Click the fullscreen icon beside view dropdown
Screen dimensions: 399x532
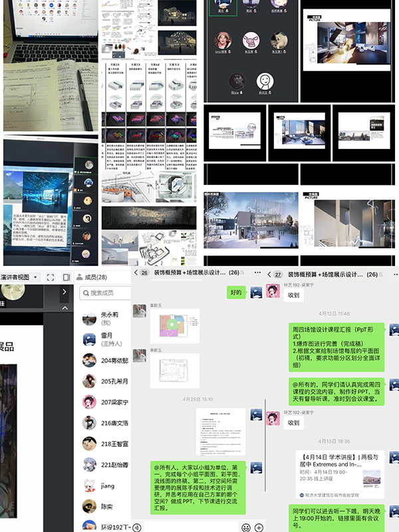52,277
